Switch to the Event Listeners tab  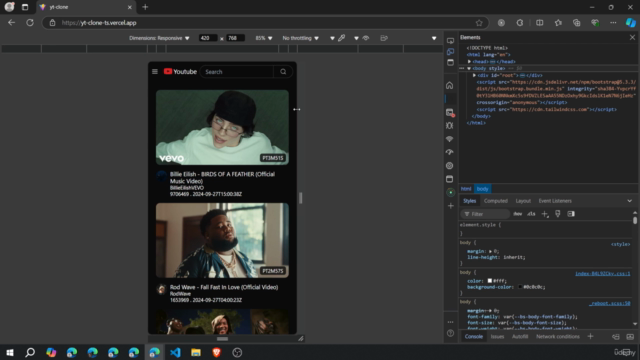point(555,201)
